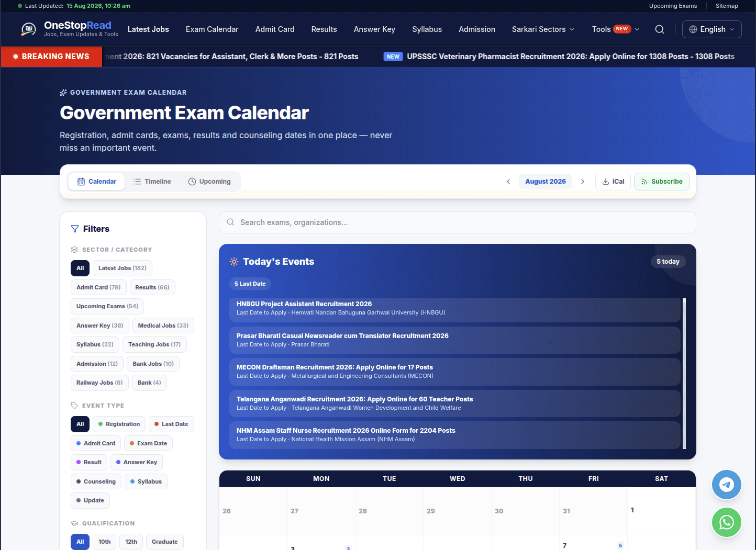Filter by Upcoming Exams (54)

107,306
